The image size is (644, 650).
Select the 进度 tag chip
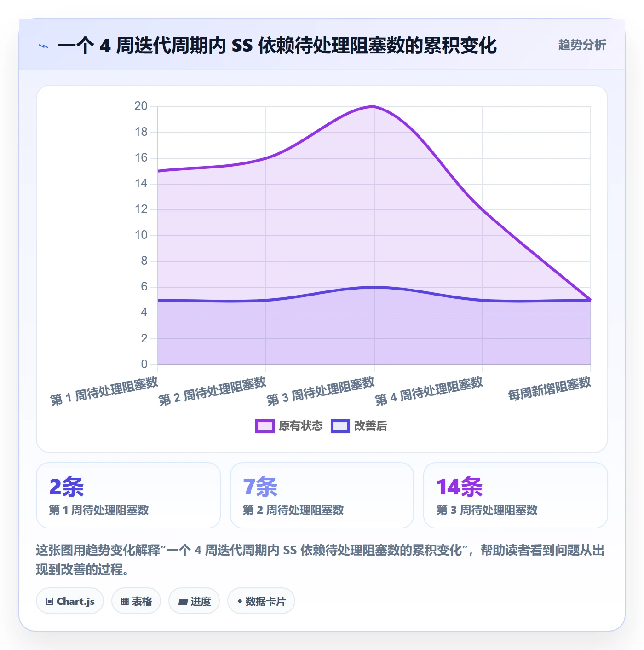pos(194,601)
